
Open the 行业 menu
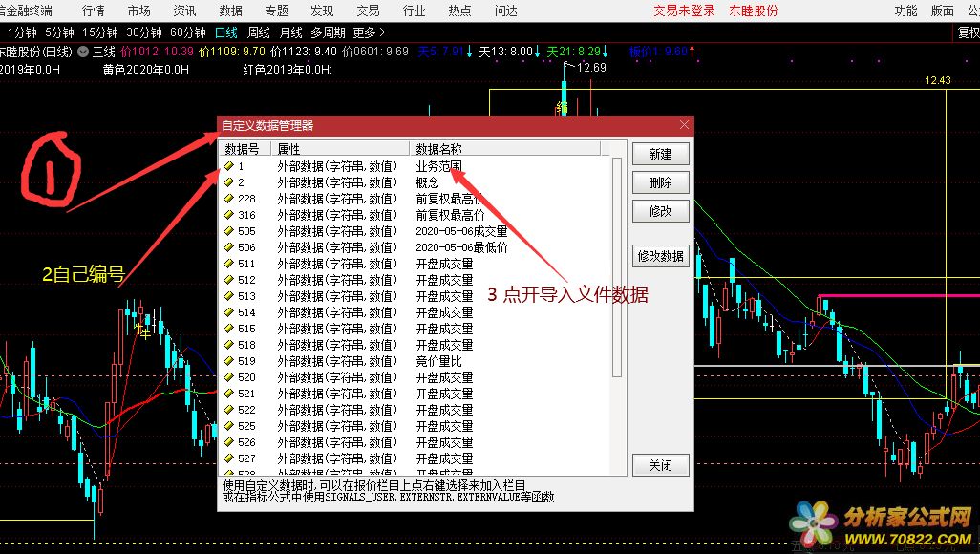tap(414, 11)
